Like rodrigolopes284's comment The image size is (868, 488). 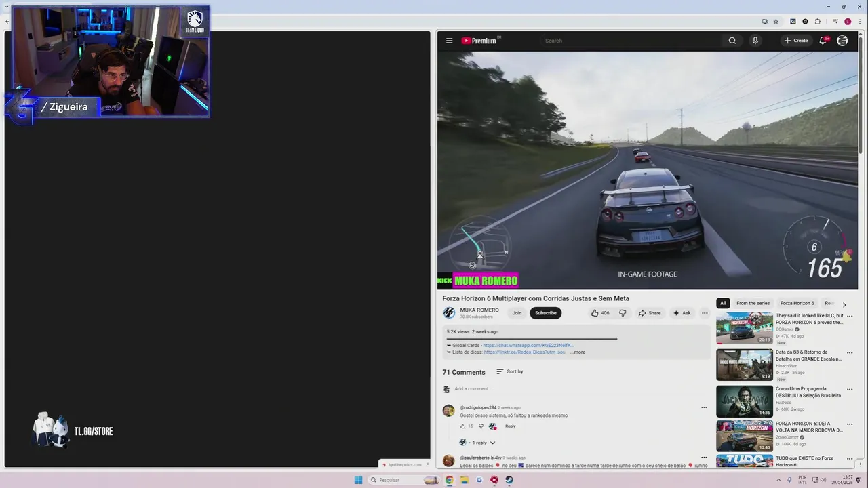[x=463, y=426]
